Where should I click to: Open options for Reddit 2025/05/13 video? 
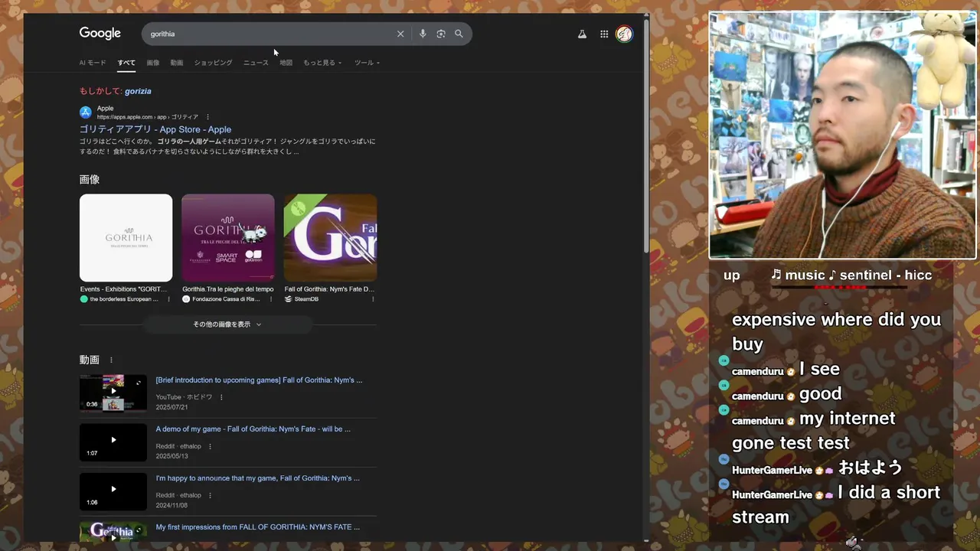(x=210, y=446)
